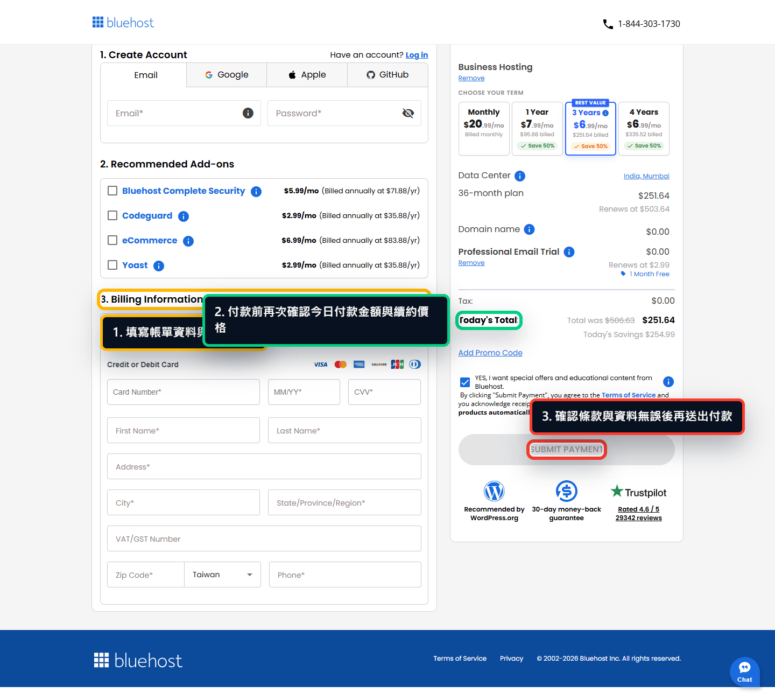Click the 1 Month Free tag icon

point(623,274)
